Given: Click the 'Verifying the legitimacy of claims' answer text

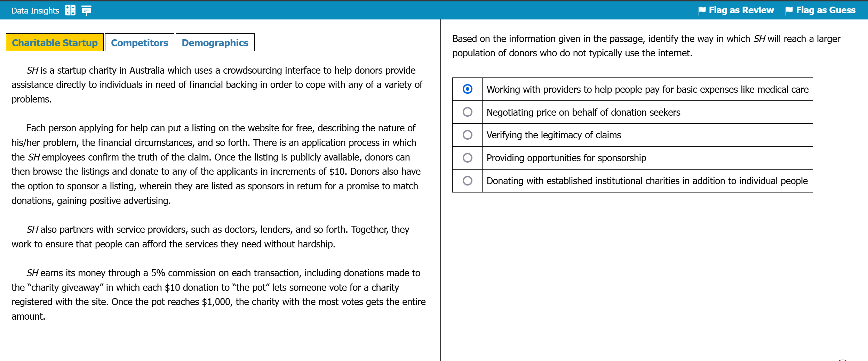Looking at the screenshot, I should pyautogui.click(x=554, y=135).
